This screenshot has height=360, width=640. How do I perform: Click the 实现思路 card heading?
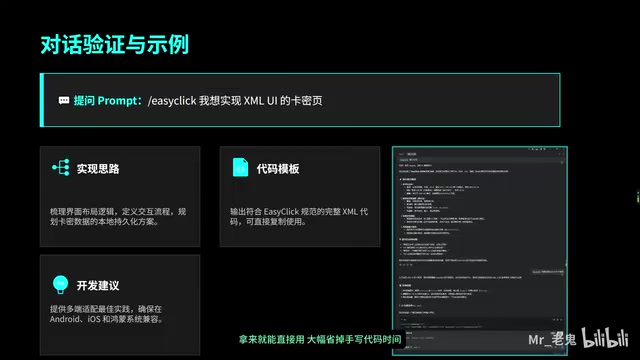point(98,169)
